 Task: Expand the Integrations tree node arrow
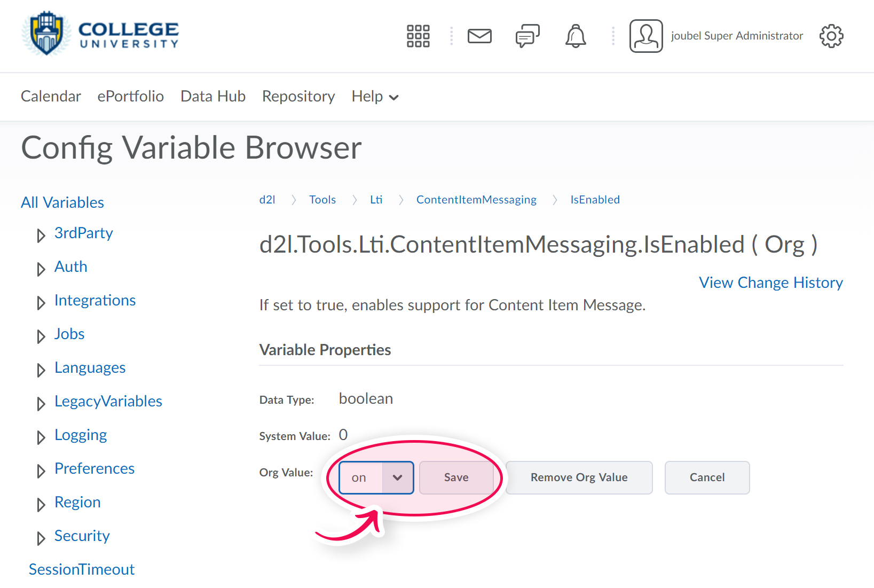pos(41,303)
